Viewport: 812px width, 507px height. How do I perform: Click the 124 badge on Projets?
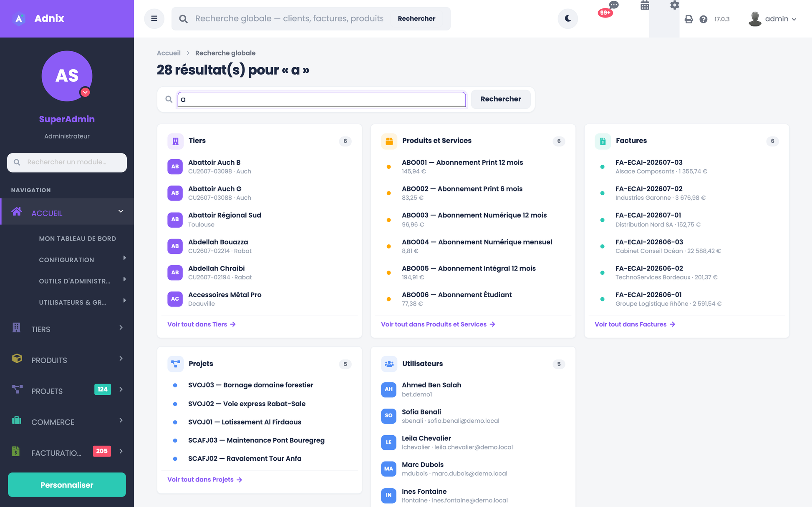pyautogui.click(x=103, y=389)
